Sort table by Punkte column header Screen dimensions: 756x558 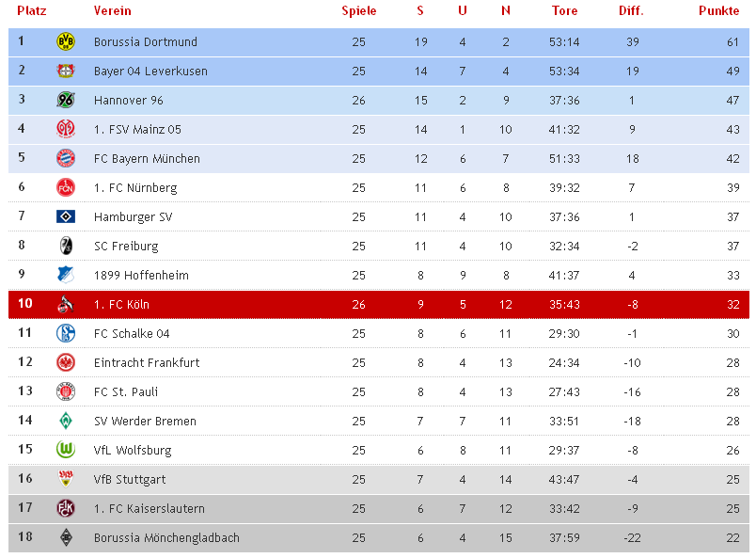[718, 10]
